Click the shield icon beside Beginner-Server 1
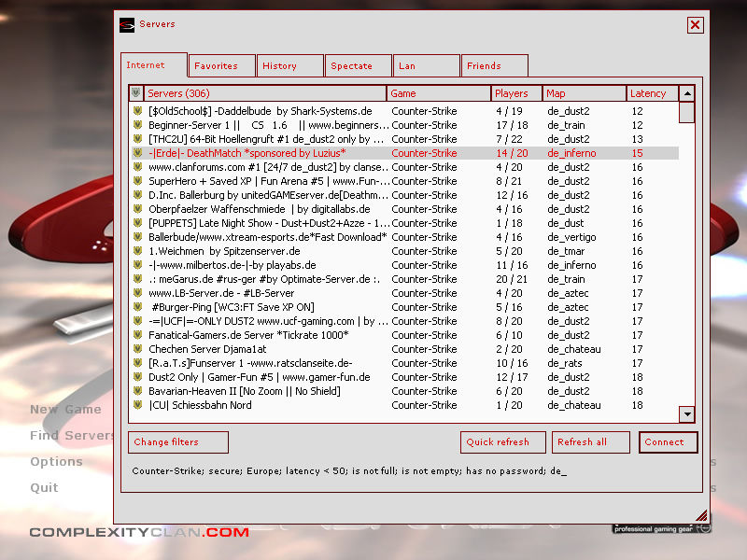Viewport: 747px width, 560px height. click(x=136, y=125)
